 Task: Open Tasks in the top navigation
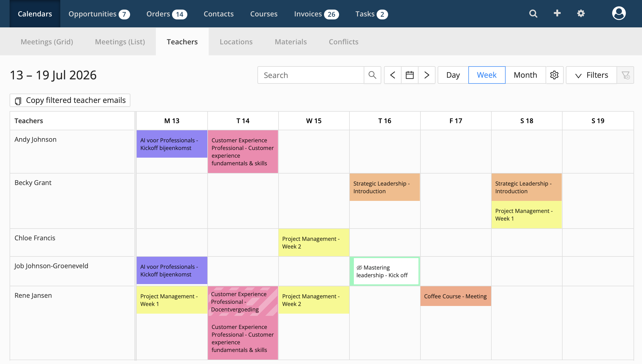coord(371,14)
